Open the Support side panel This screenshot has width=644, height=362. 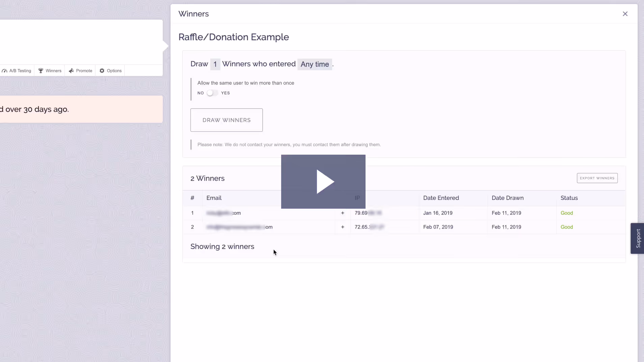(x=638, y=238)
